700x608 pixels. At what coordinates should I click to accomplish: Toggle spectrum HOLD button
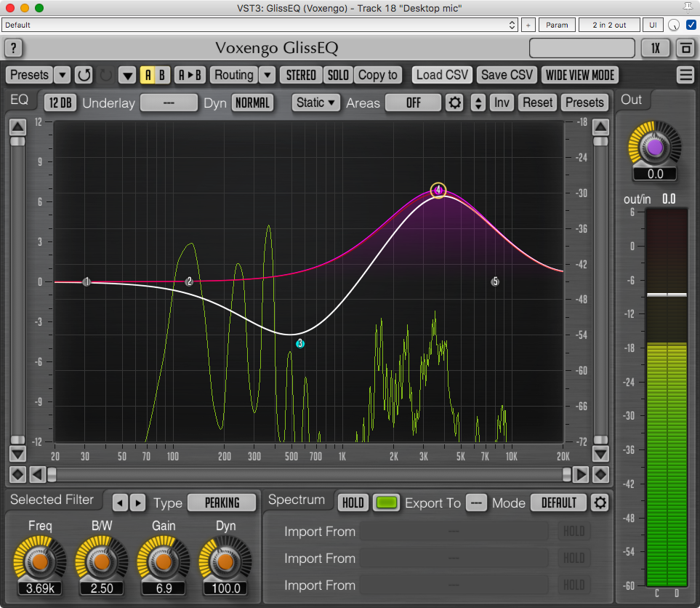point(353,503)
